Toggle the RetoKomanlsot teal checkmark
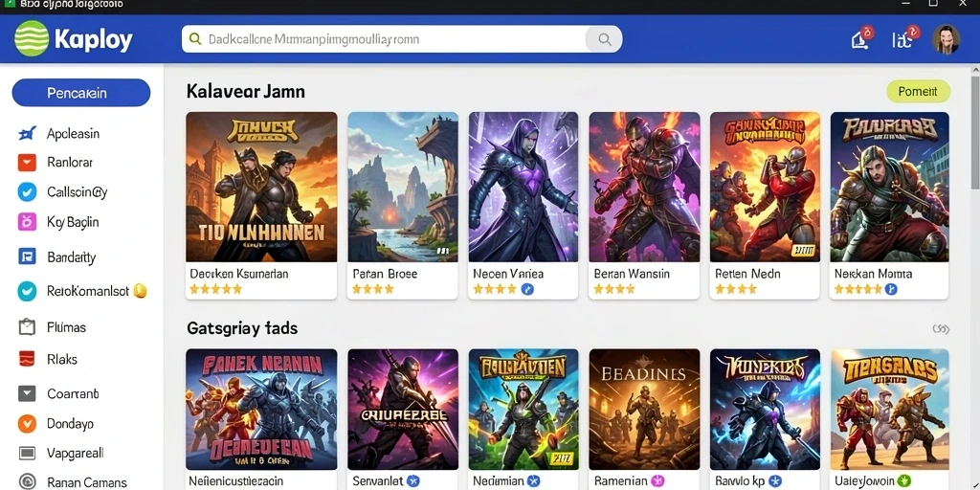980x490 pixels. click(27, 291)
